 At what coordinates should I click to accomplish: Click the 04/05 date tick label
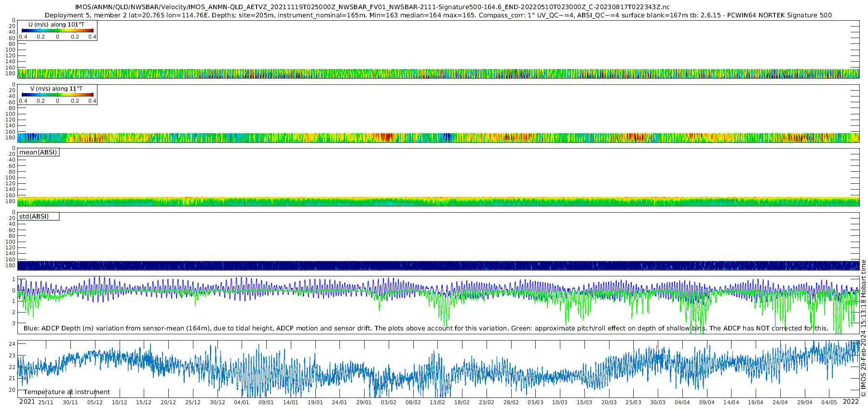point(829,402)
